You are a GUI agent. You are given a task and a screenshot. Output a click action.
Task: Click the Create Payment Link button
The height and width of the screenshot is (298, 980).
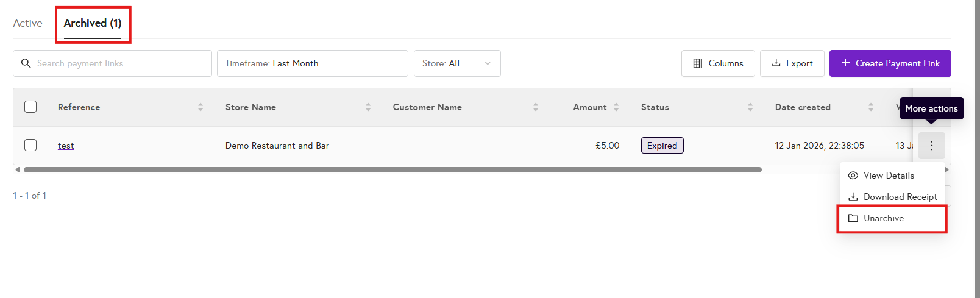890,63
